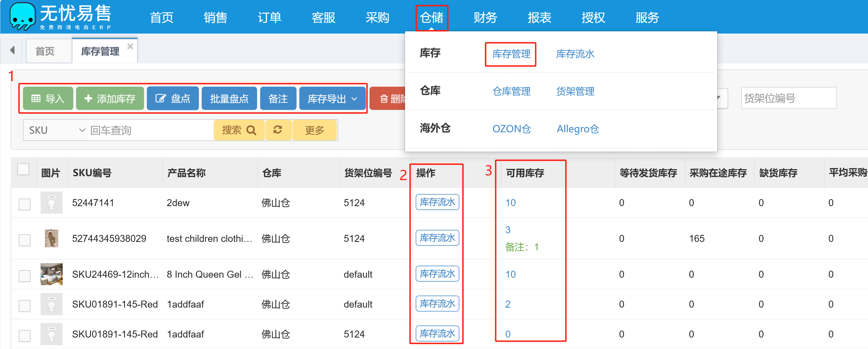Viewport: 868px width, 349px height.
Task: Open the SKU search type dropdown
Action: [x=56, y=130]
